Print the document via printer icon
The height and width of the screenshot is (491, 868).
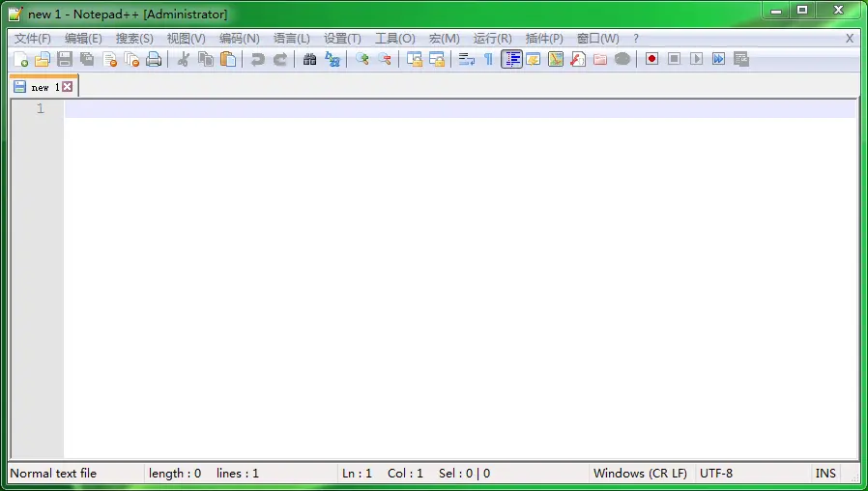154,59
